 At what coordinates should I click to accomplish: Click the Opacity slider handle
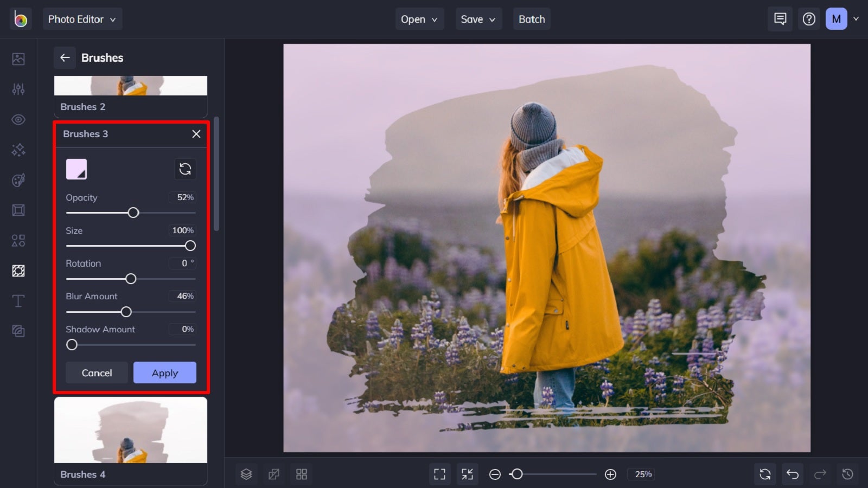click(133, 213)
